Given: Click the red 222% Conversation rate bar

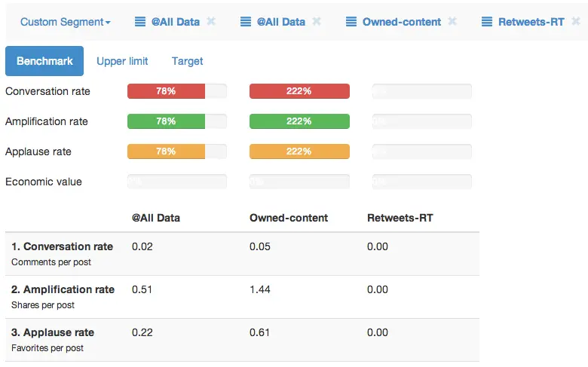Looking at the screenshot, I should (299, 91).
